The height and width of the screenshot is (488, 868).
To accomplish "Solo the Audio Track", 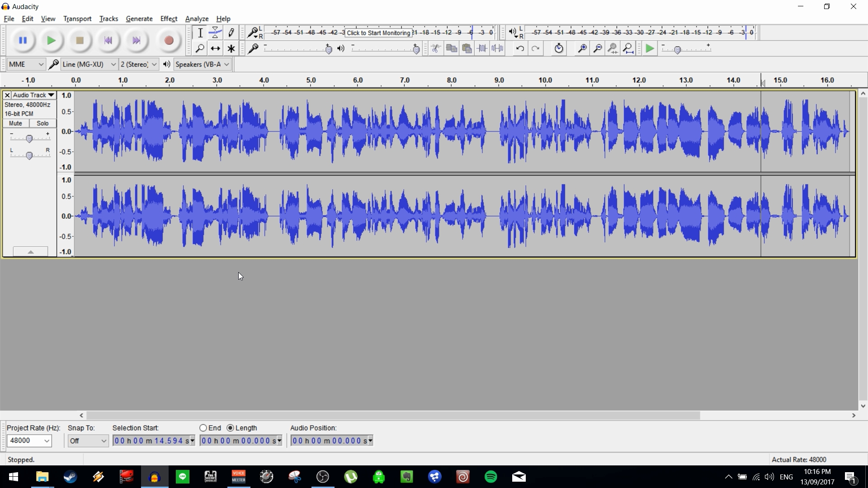I will click(42, 123).
